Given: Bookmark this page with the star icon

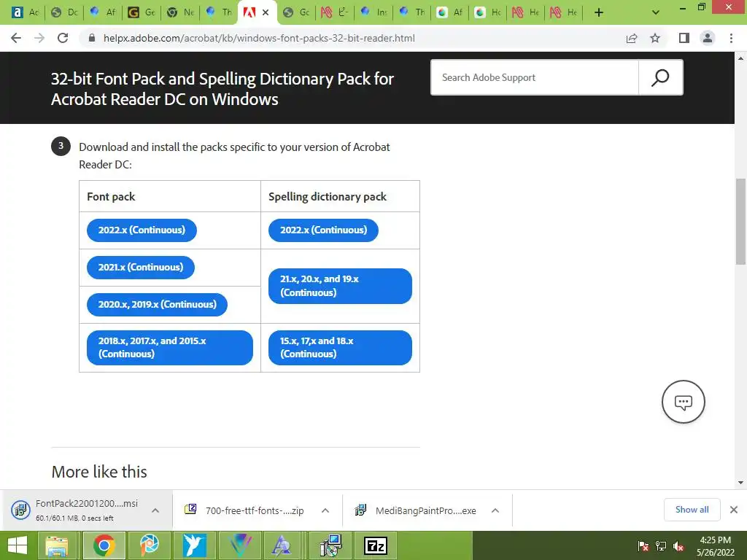Looking at the screenshot, I should (655, 38).
